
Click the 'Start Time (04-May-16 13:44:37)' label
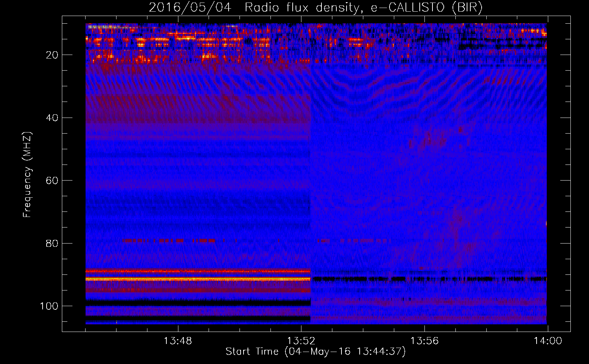pyautogui.click(x=316, y=351)
